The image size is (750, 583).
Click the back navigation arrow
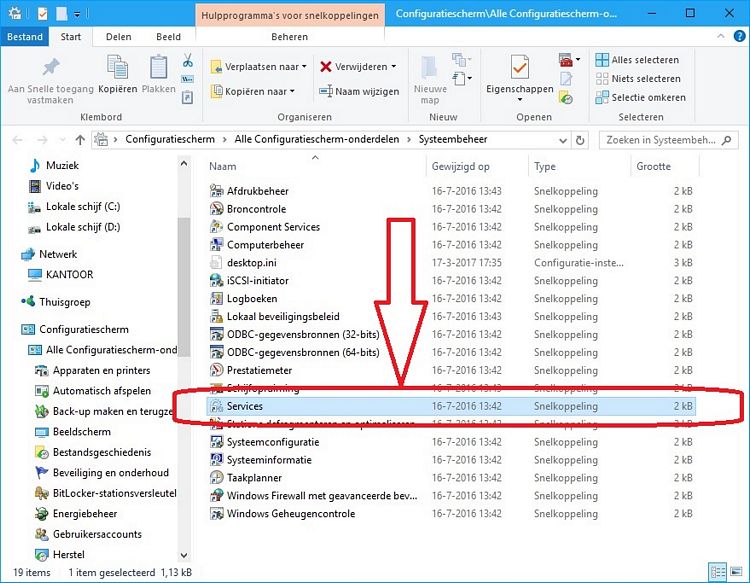pos(18,140)
